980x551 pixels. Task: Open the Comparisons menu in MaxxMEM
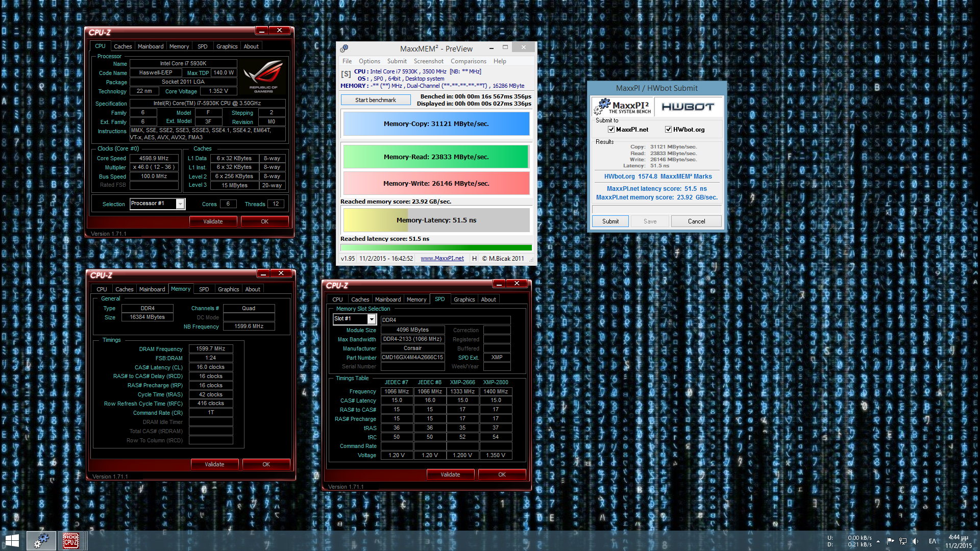coord(469,61)
